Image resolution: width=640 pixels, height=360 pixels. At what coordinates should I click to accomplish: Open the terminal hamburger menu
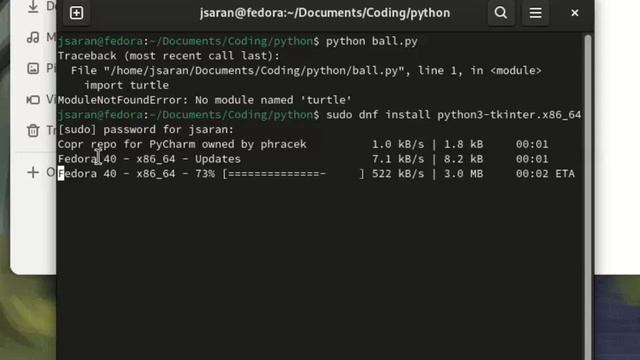coord(536,13)
